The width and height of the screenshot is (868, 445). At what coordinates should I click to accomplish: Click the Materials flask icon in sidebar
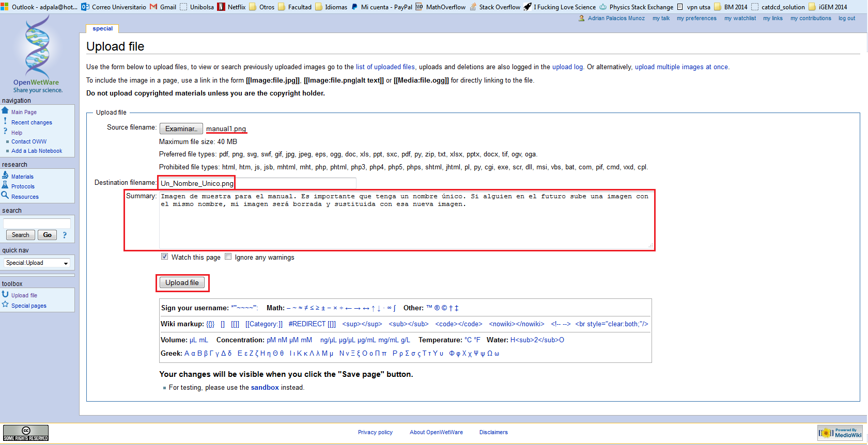click(5, 175)
